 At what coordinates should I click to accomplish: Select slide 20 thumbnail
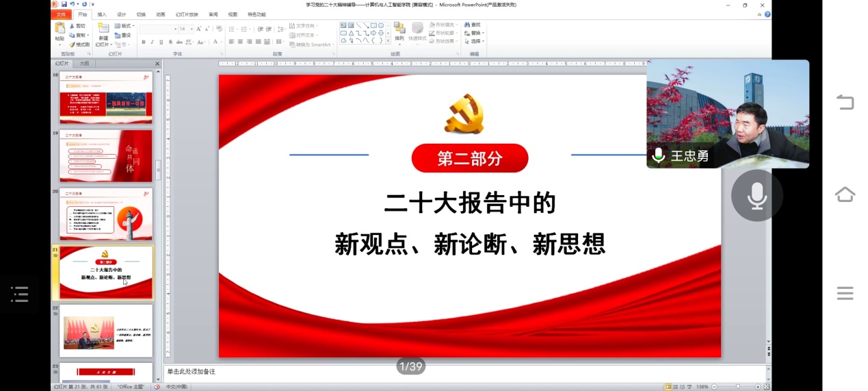(x=106, y=214)
